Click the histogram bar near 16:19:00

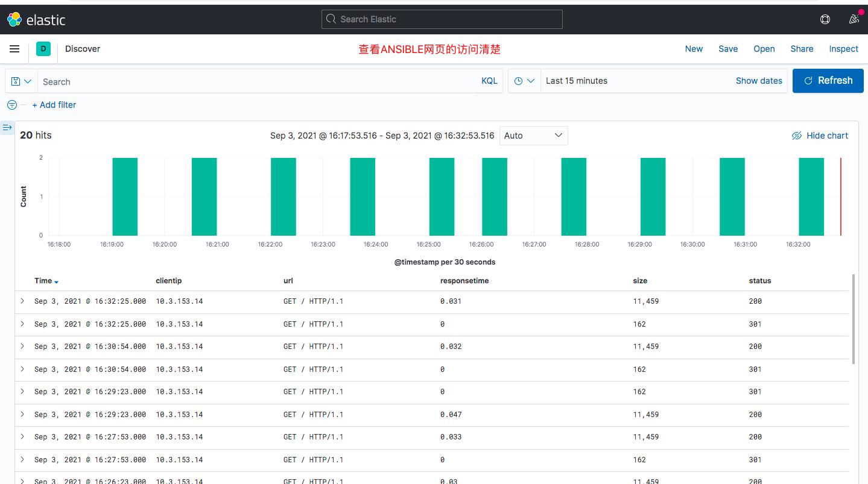[x=125, y=196]
